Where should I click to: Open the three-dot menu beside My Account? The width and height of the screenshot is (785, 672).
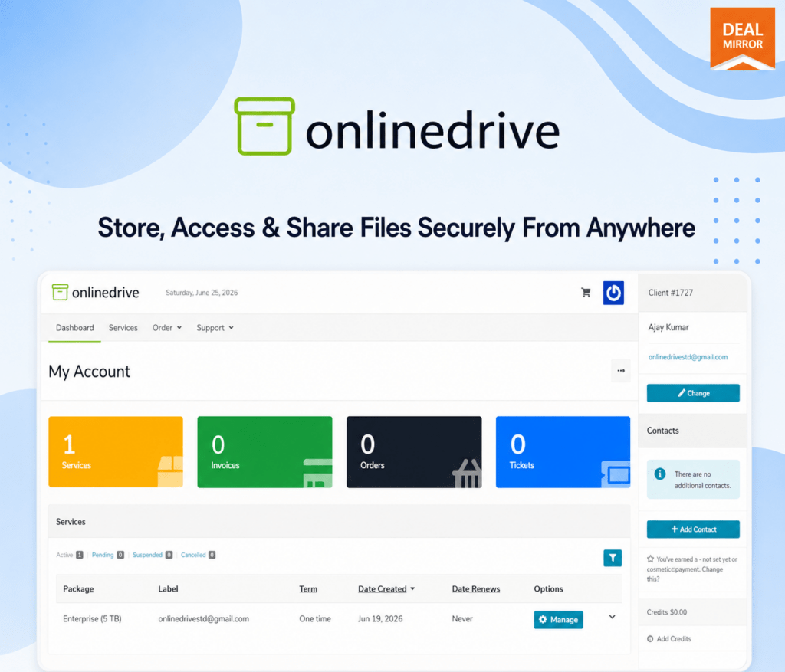pos(621,371)
